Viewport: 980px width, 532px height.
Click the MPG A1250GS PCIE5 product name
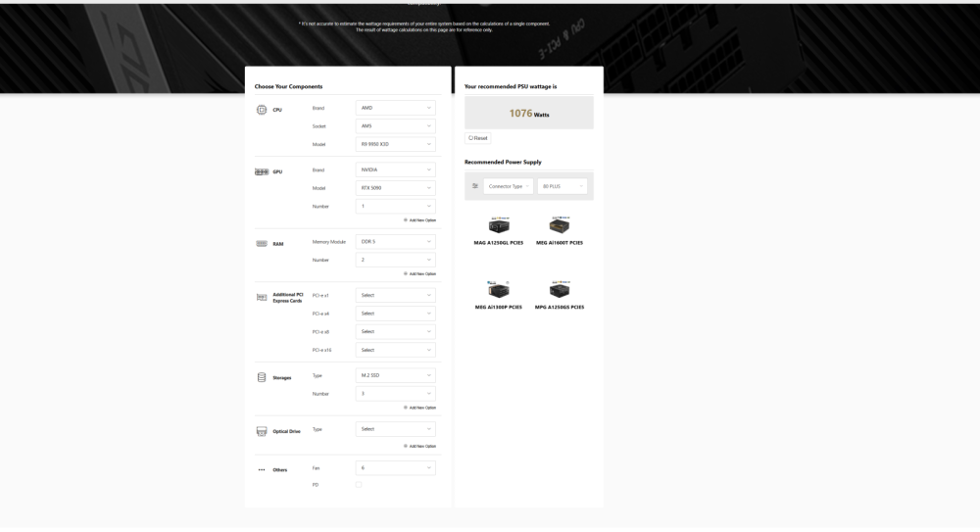pyautogui.click(x=560, y=308)
